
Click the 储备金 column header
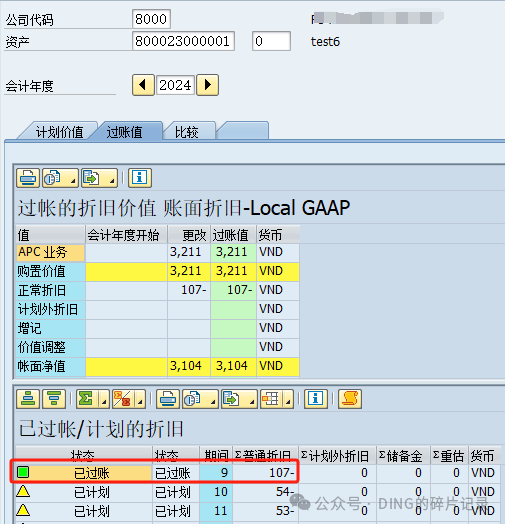pos(403,455)
